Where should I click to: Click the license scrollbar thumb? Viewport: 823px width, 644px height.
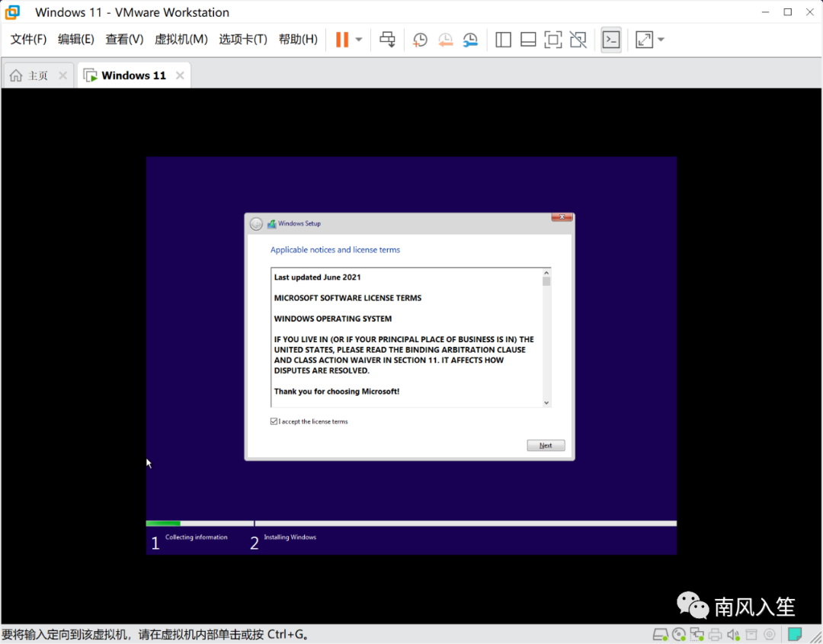tap(546, 281)
